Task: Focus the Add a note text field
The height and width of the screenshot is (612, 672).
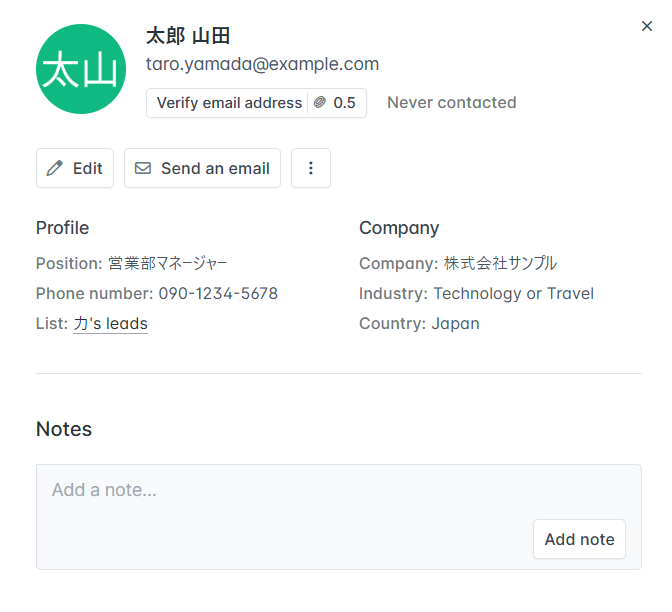Action: pyautogui.click(x=339, y=517)
